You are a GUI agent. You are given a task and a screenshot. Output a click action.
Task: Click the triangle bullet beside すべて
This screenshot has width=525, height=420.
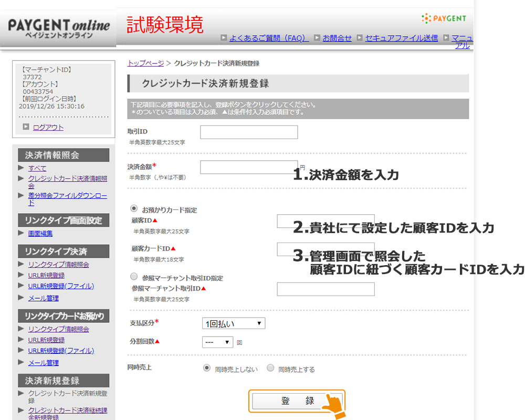click(x=21, y=167)
